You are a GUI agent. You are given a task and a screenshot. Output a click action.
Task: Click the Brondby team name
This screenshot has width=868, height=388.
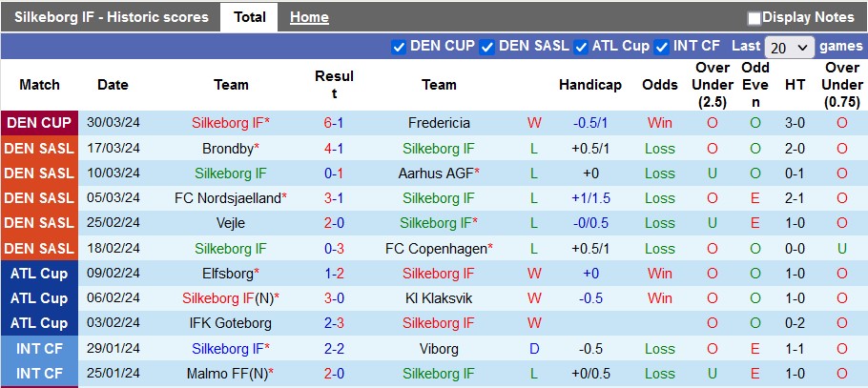coord(228,149)
